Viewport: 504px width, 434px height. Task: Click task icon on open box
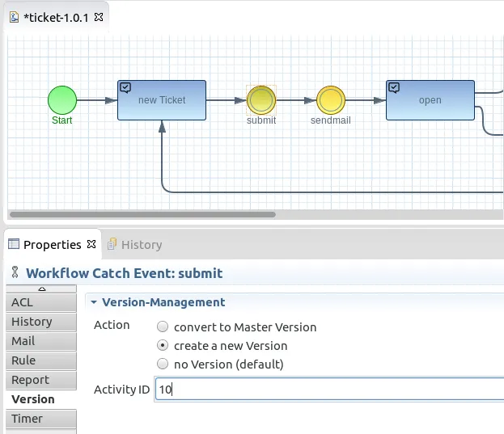click(x=394, y=87)
